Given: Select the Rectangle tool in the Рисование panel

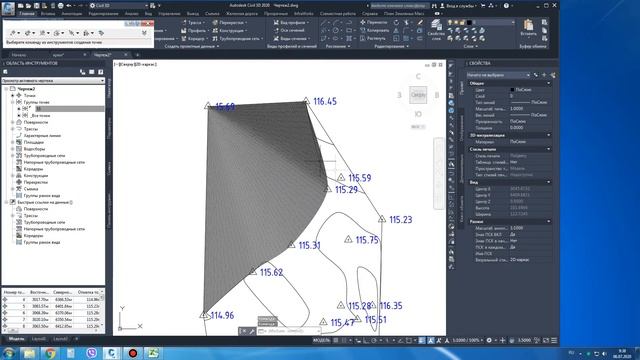Looking at the screenshot, I should [349, 31].
